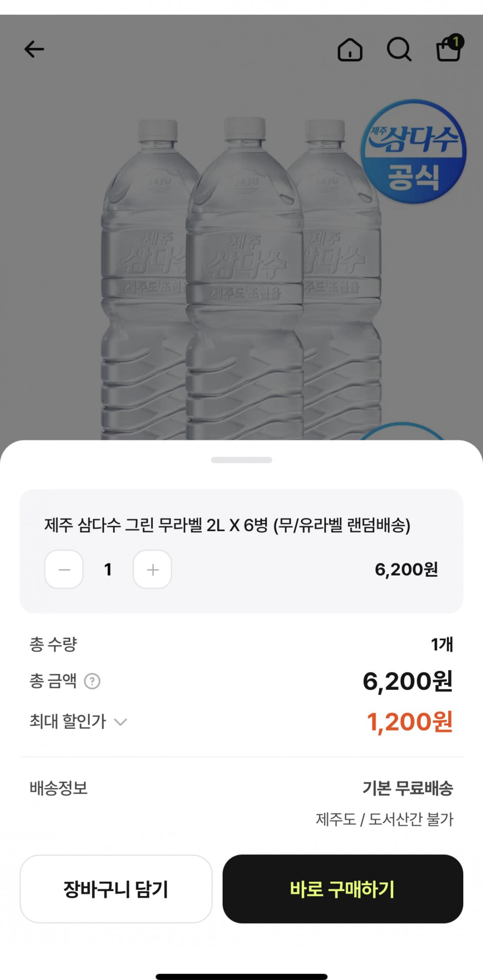483x980 pixels.
Task: Open search with magnifier icon
Action: (398, 49)
